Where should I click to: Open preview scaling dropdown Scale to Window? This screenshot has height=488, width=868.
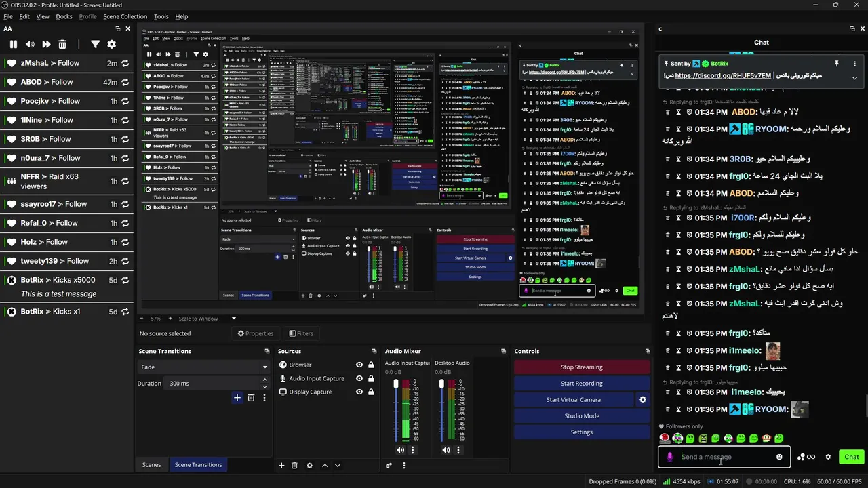coord(208,319)
